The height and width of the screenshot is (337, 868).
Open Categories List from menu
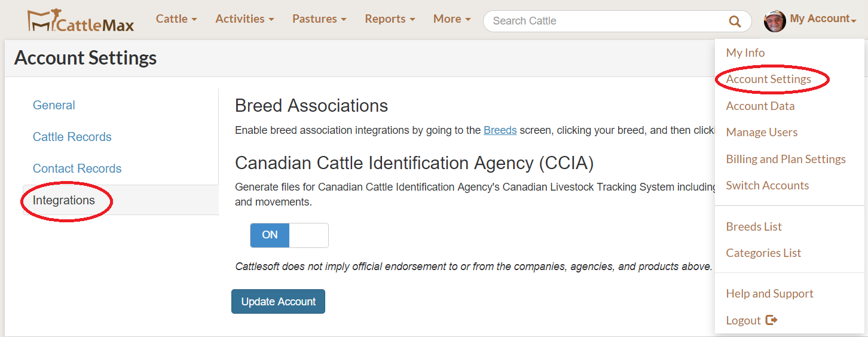pyautogui.click(x=763, y=253)
